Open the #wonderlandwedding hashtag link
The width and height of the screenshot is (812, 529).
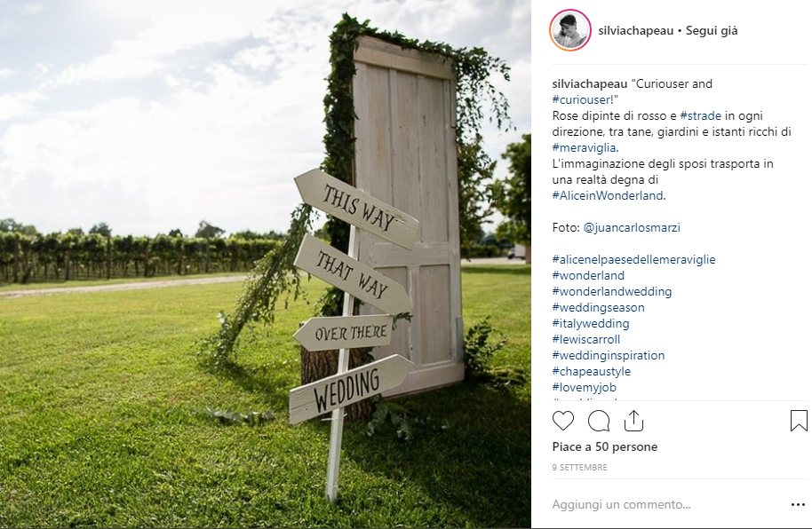pyautogui.click(x=612, y=292)
